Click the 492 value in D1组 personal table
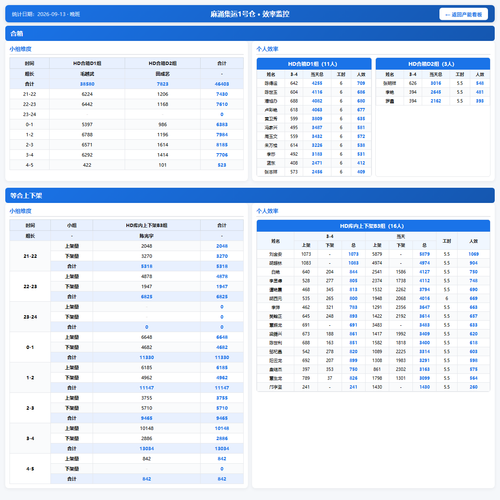 click(294, 154)
